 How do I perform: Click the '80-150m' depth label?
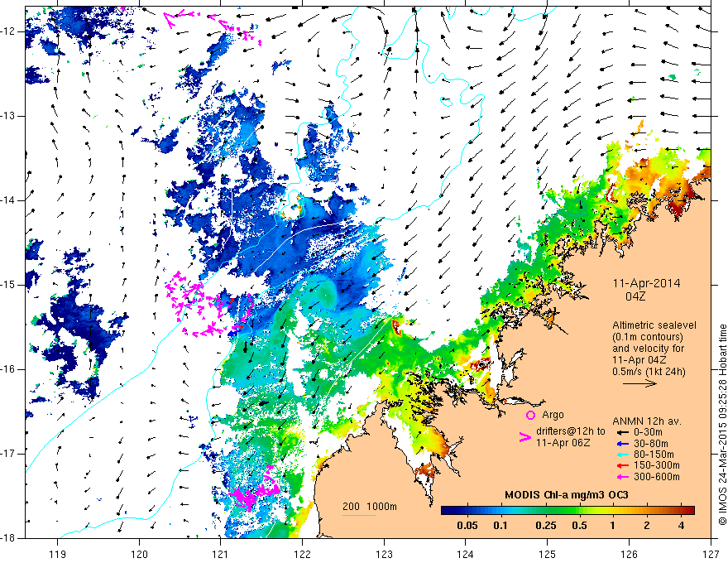pyautogui.click(x=654, y=455)
